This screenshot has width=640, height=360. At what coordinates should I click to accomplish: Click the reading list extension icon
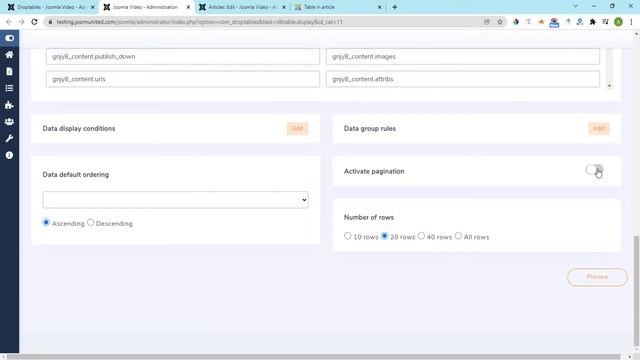pos(605,22)
